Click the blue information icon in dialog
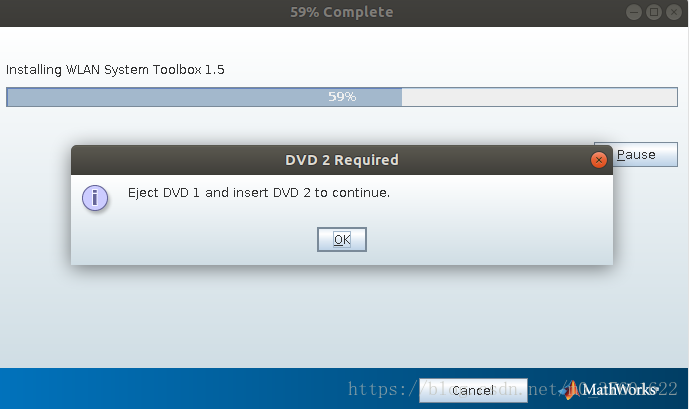The width and height of the screenshot is (689, 409). click(95, 198)
